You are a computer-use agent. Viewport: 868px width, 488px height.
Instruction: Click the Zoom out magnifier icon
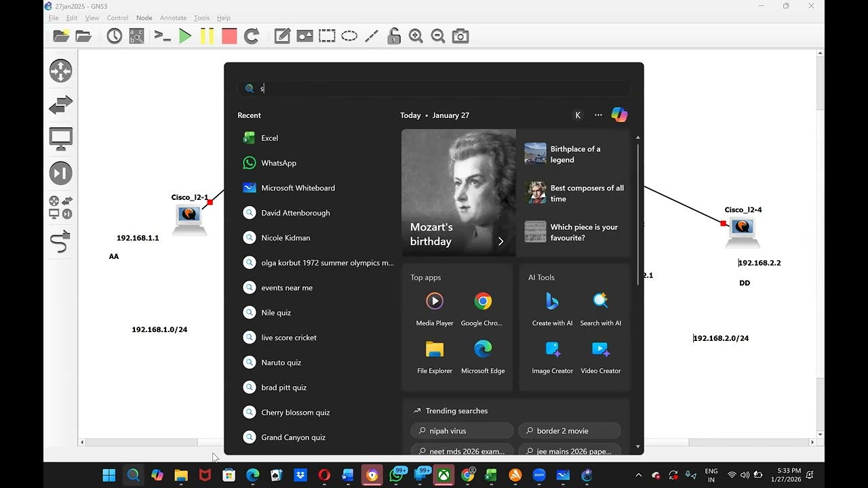click(x=438, y=37)
